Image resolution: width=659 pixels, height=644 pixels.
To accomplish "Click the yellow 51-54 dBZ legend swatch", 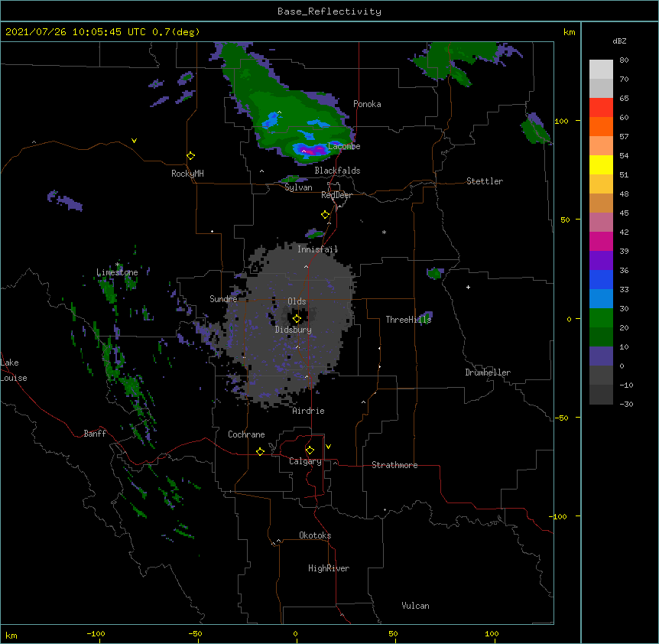I will click(601, 164).
